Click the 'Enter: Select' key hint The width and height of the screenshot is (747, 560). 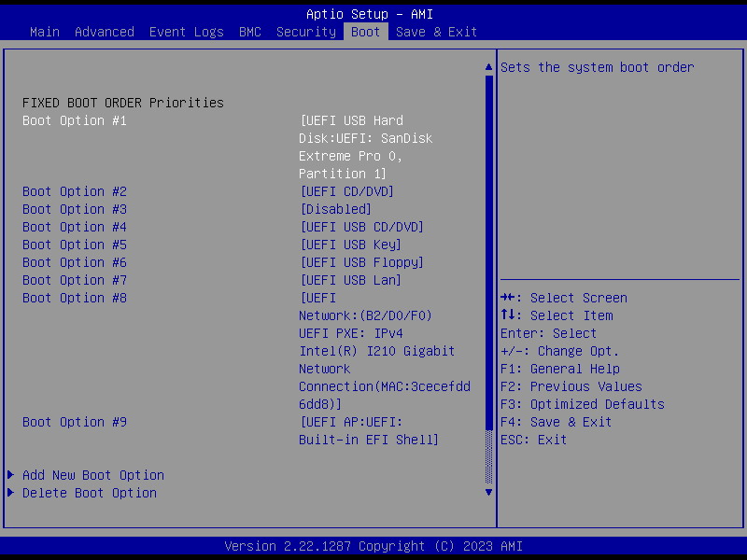tap(548, 333)
